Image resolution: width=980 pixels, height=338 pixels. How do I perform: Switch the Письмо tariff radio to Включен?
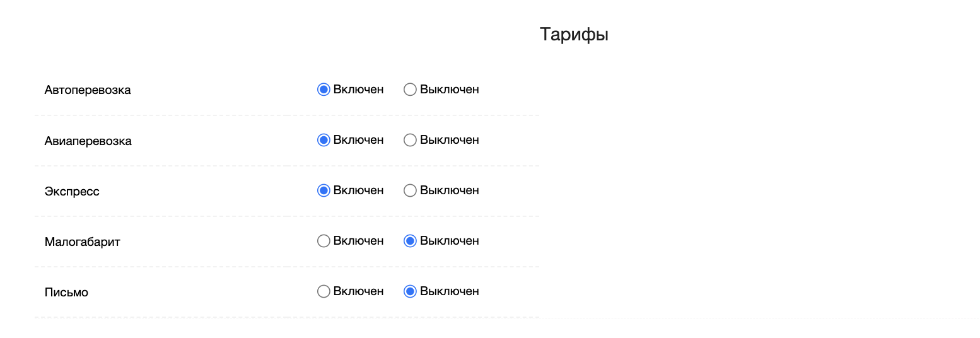(x=324, y=291)
